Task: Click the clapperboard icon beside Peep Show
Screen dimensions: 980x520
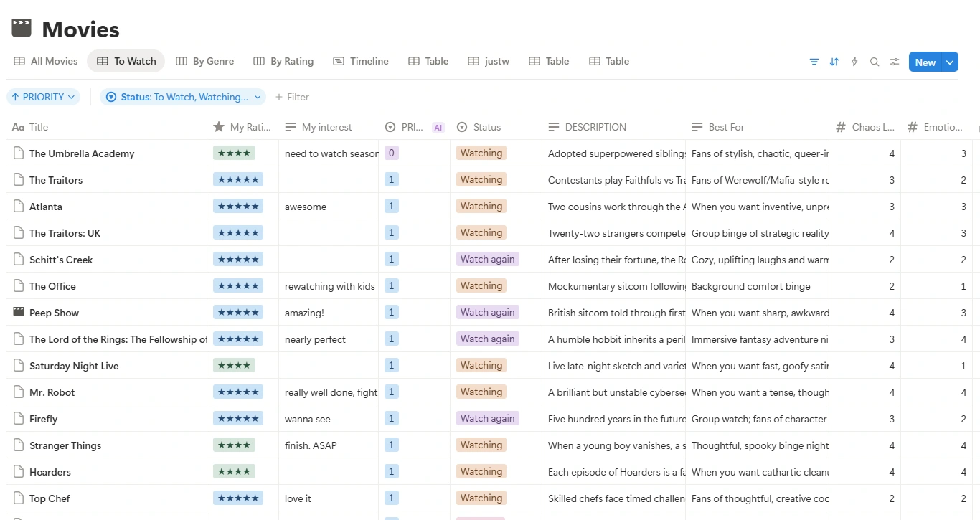Action: 19,313
